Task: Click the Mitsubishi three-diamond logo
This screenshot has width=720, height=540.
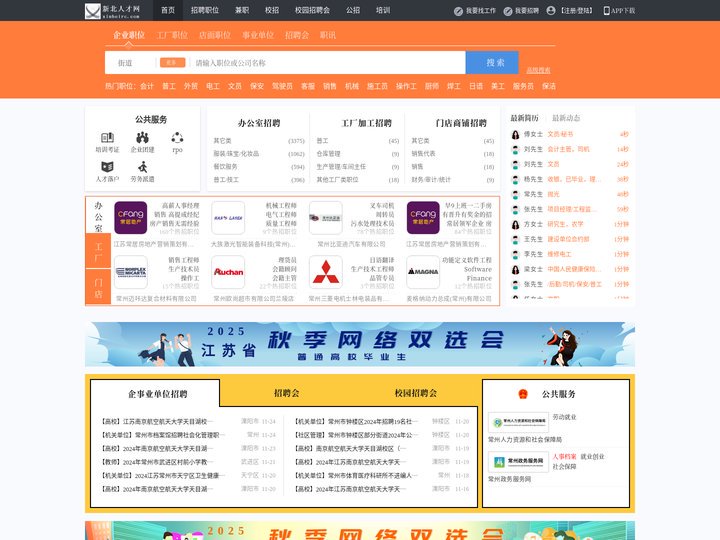Action: (x=326, y=272)
